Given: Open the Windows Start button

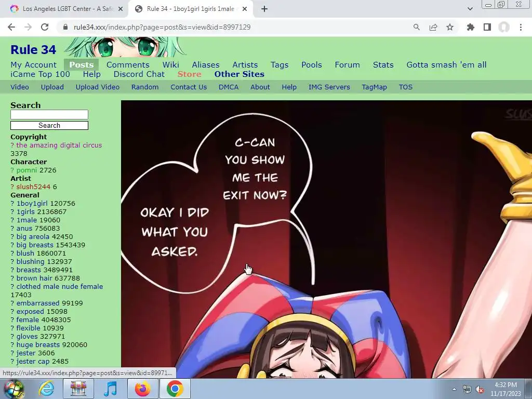Looking at the screenshot, I should [x=14, y=389].
